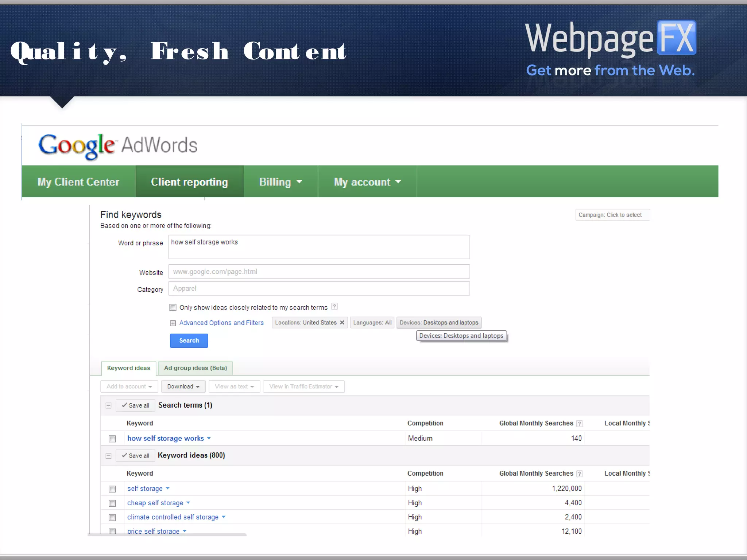This screenshot has height=560, width=747.
Task: Click help icon in Keyword ideas Global Monthly Searches header
Action: [x=579, y=474]
